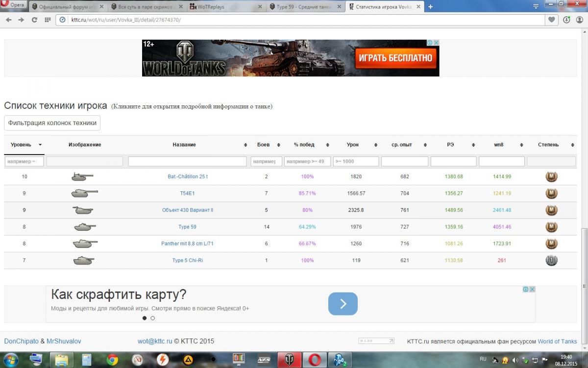Sort table by РЭ column
588x368 pixels.
[x=453, y=145]
